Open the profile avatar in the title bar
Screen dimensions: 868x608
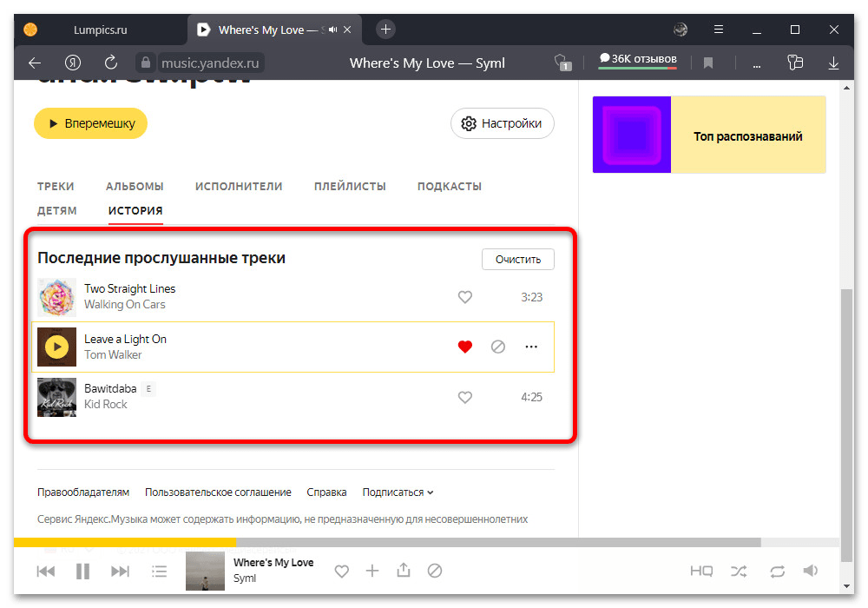[681, 30]
